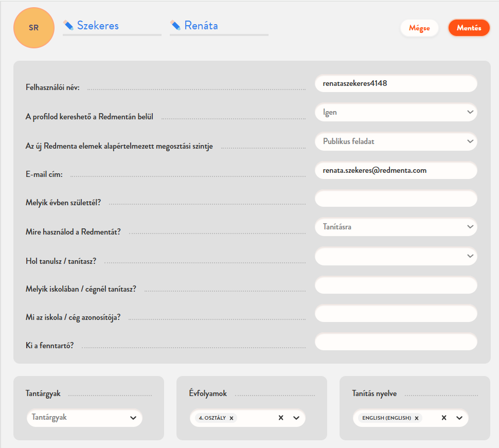Open the Hol tanulsz / tanítasz dropdown

[396, 256]
